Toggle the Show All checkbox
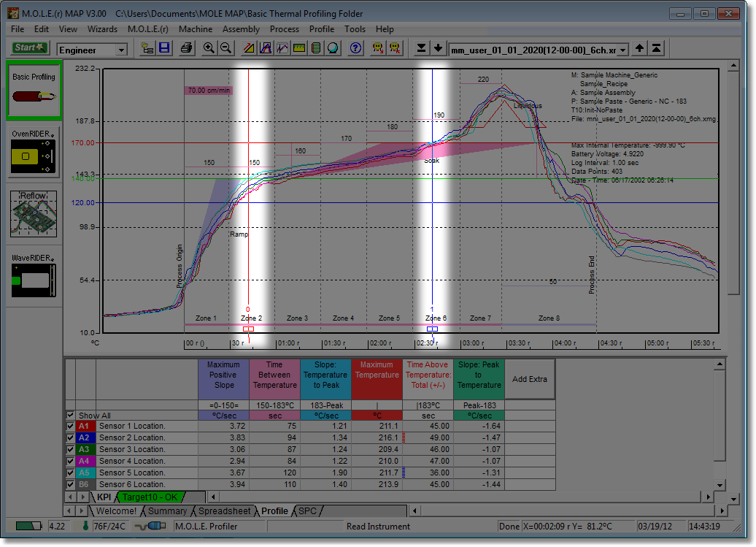 [x=70, y=416]
